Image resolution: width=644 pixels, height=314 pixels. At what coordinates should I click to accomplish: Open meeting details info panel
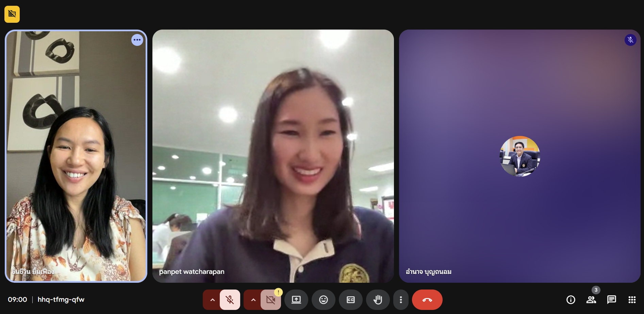571,300
